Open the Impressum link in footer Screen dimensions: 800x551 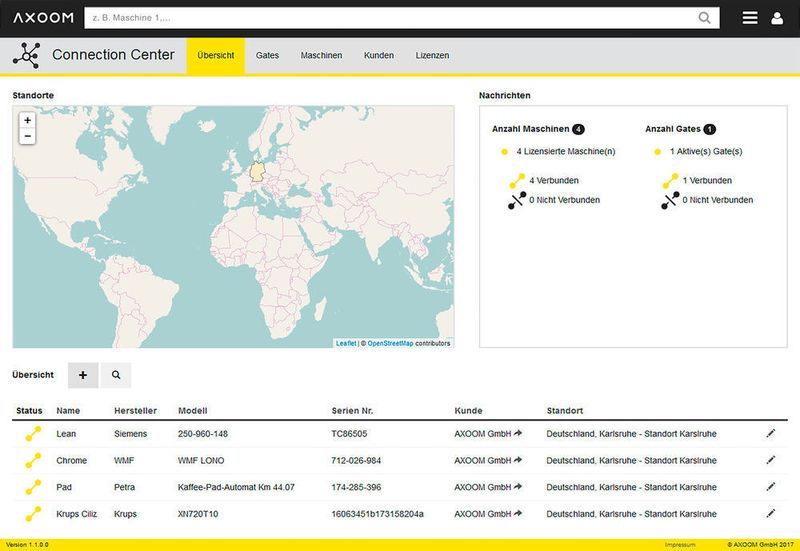pos(680,545)
